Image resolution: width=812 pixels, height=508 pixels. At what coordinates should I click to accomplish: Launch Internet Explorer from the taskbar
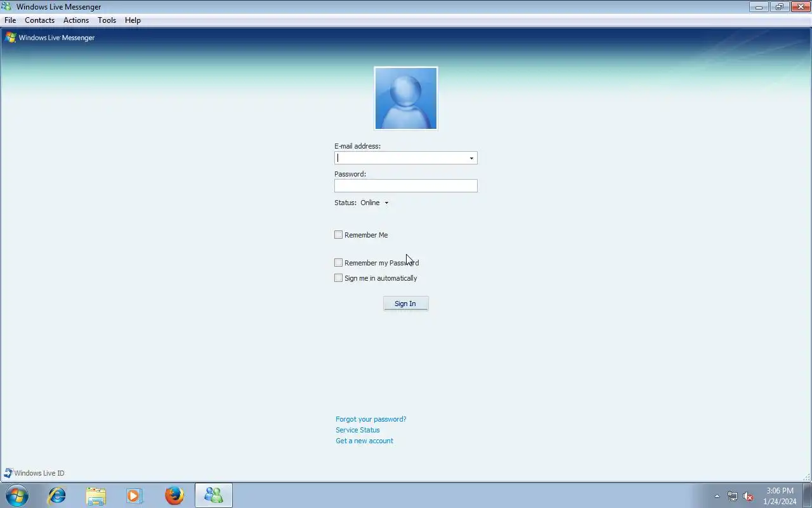pos(57,495)
